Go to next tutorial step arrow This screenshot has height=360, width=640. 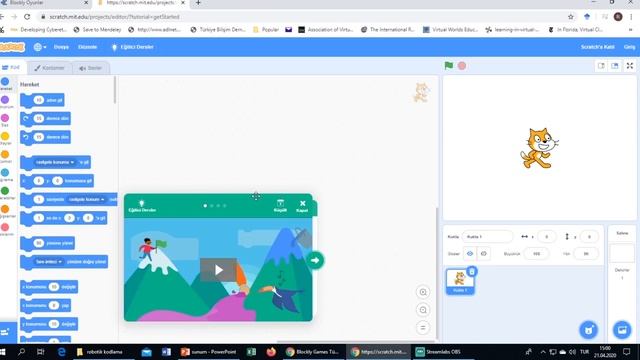(315, 260)
